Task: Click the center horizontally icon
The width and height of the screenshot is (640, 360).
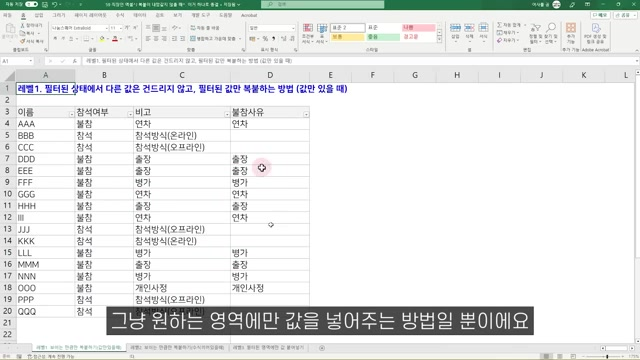Action: click(x=156, y=39)
